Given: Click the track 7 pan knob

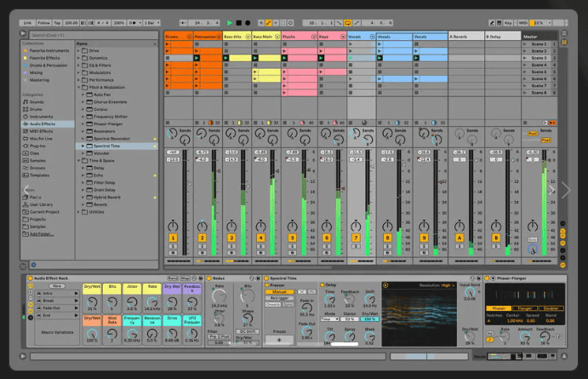Looking at the screenshot, I should coord(356,226).
